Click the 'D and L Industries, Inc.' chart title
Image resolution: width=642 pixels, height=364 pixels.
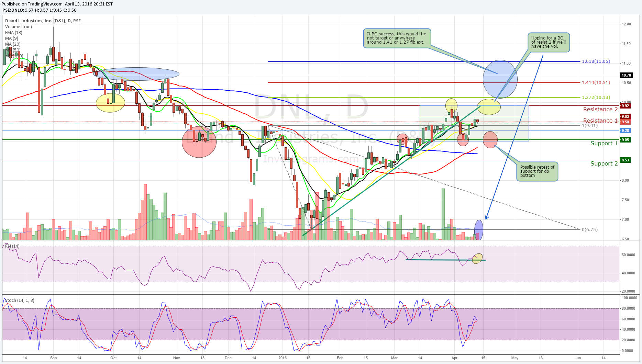point(43,21)
